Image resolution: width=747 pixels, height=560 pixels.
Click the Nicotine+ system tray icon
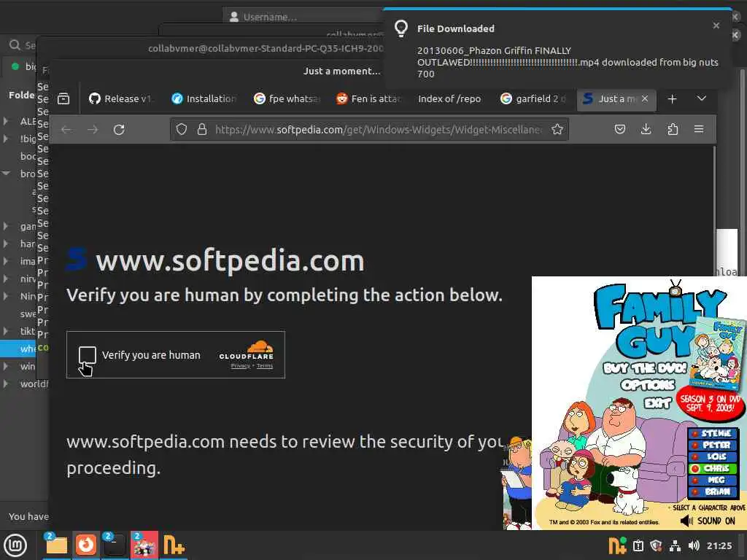click(617, 545)
